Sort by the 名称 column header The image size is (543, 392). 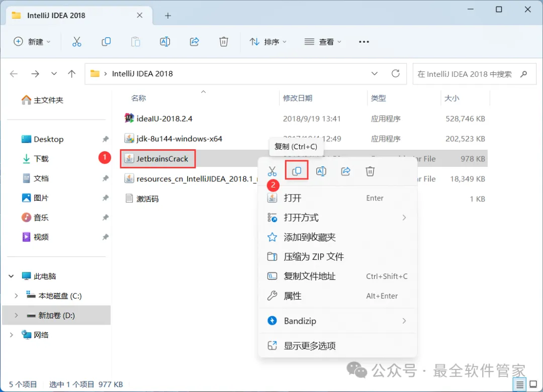click(139, 99)
